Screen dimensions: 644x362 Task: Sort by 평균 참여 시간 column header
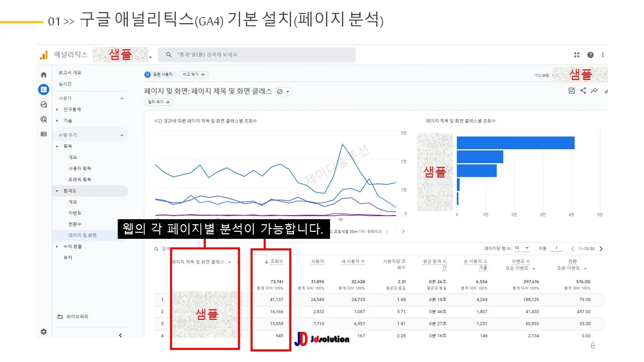435,264
